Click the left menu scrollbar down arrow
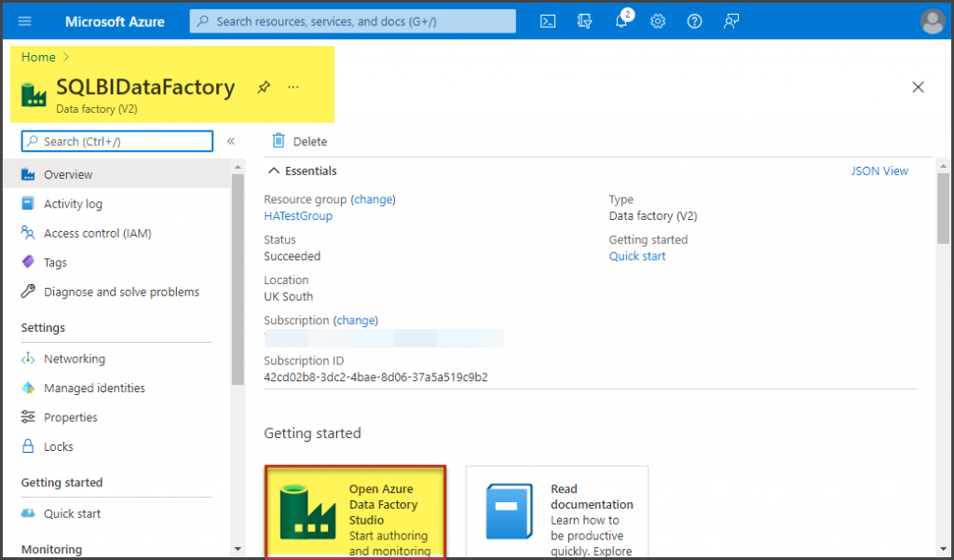954x560 pixels. point(238,549)
